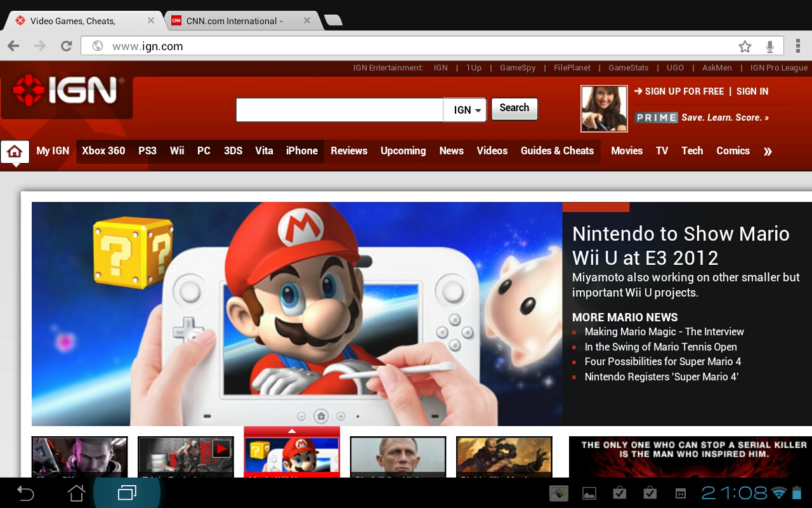Tap the Wi-Fi status icon
The image size is (812, 508).
778,493
